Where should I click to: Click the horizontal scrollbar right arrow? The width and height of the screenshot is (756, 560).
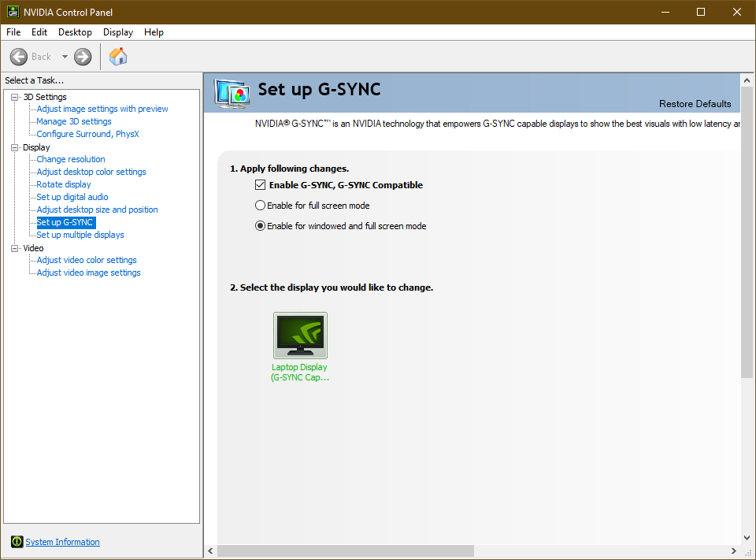733,551
